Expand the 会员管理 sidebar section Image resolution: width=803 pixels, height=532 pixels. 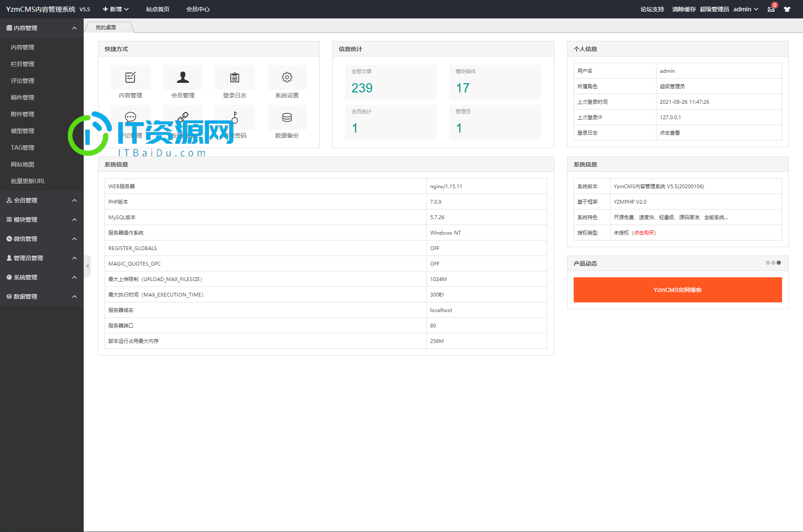tap(42, 200)
